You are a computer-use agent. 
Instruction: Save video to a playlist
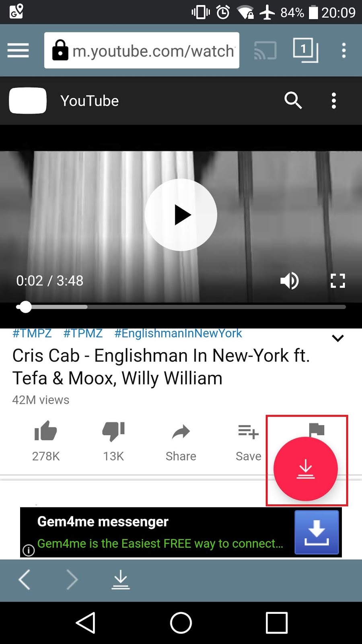pyautogui.click(x=249, y=441)
